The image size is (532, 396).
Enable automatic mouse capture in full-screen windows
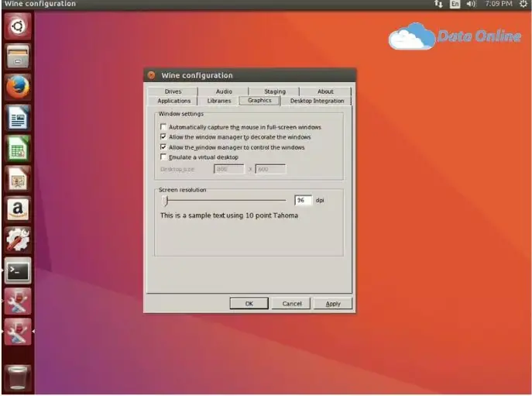[163, 126]
